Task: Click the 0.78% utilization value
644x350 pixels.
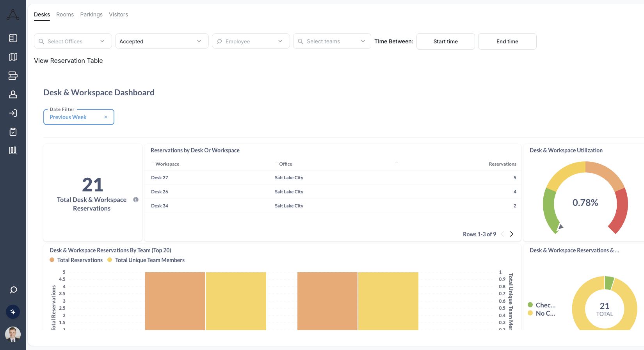Action: (x=585, y=203)
